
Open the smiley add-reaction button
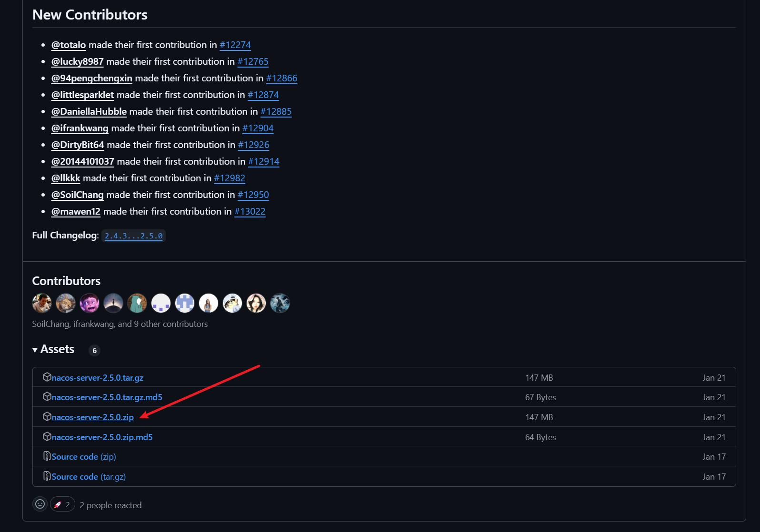(40, 504)
